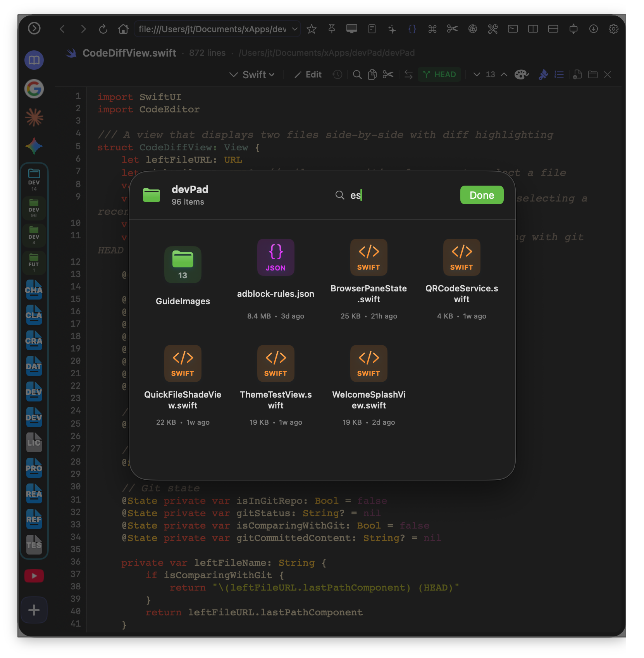Open the terminal panel icon
Viewport: 644px width, 658px height.
click(513, 29)
